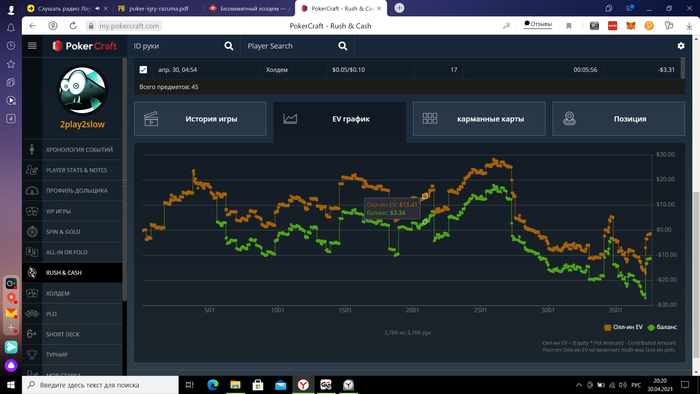Open the карманные карты tab
700x394 pixels.
point(479,119)
